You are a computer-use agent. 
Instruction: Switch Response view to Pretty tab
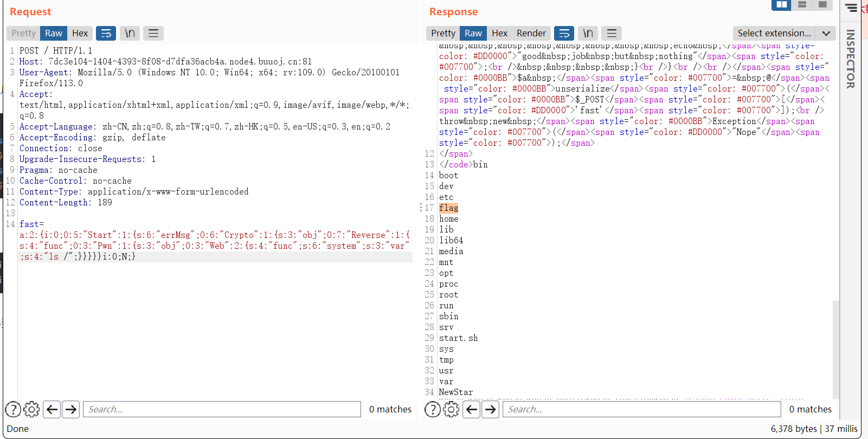pos(443,33)
